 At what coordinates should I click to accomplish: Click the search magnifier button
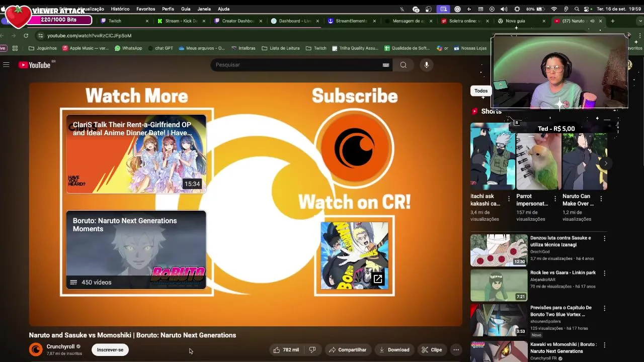coord(403,65)
